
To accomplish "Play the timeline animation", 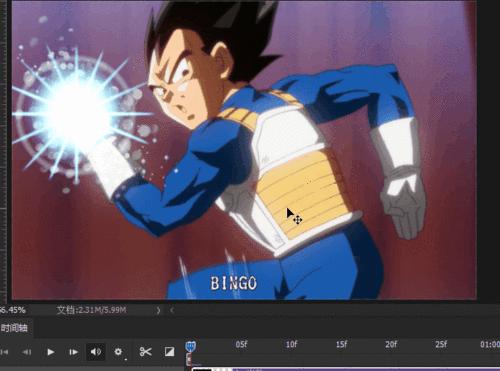I will [x=51, y=352].
